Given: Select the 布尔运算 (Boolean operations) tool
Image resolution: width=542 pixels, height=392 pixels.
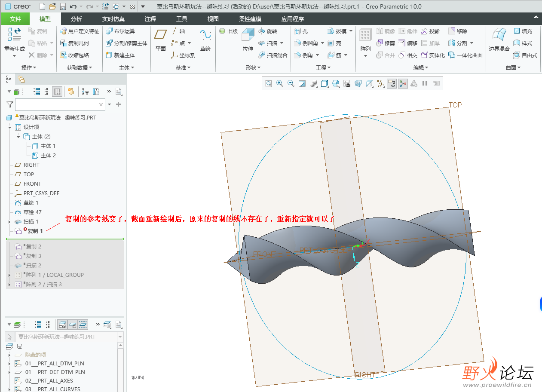Looking at the screenshot, I should 120,31.
